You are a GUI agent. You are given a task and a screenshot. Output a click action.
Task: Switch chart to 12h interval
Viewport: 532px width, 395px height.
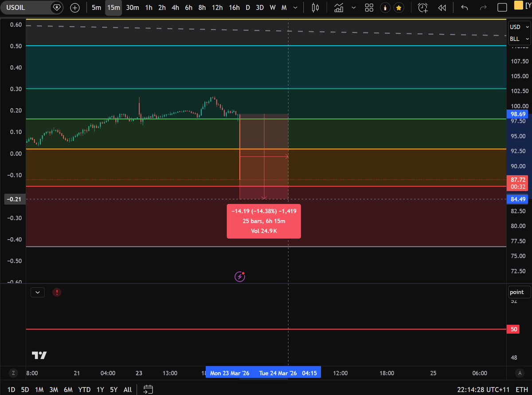pyautogui.click(x=217, y=8)
